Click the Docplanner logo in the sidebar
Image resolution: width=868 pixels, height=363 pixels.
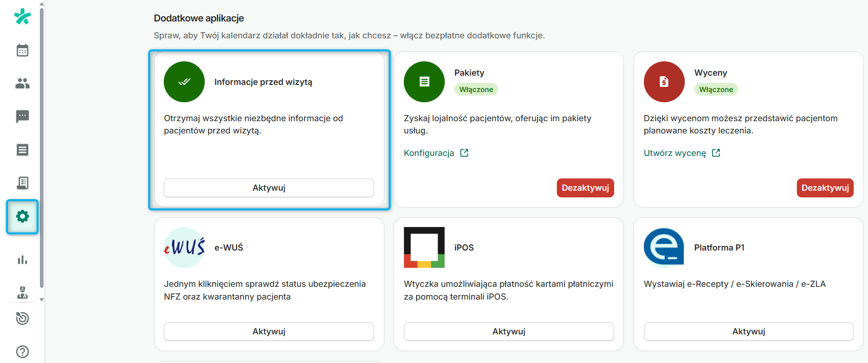tap(23, 17)
